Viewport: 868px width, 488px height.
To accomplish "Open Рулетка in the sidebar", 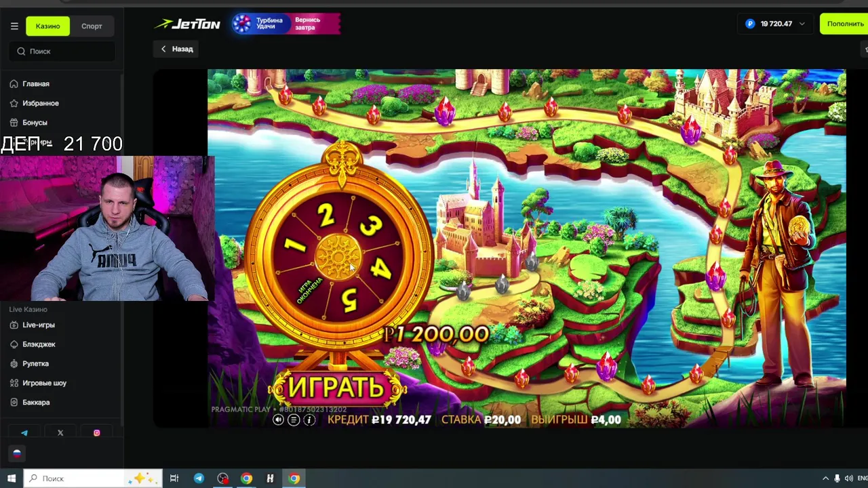I will [x=35, y=364].
